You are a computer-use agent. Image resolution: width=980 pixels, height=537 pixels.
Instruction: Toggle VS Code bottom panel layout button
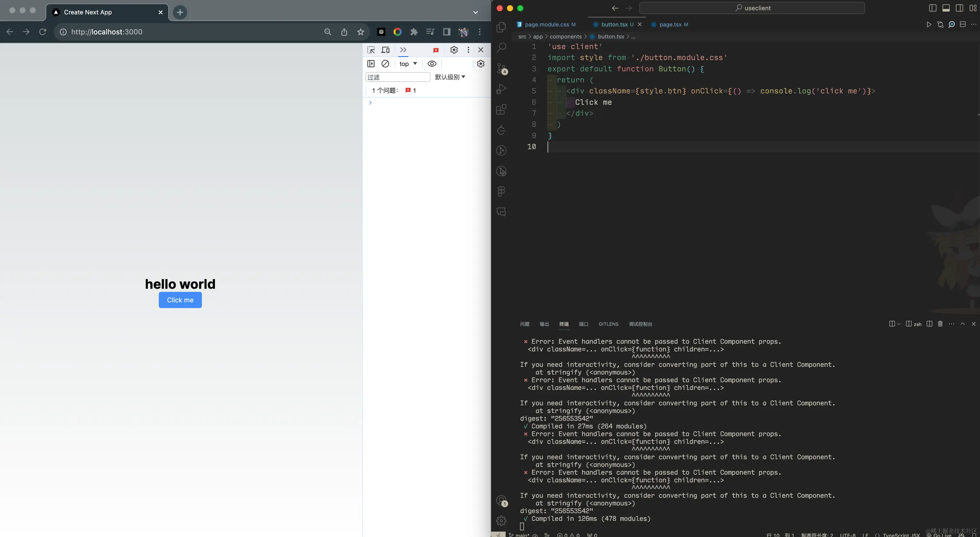click(946, 8)
